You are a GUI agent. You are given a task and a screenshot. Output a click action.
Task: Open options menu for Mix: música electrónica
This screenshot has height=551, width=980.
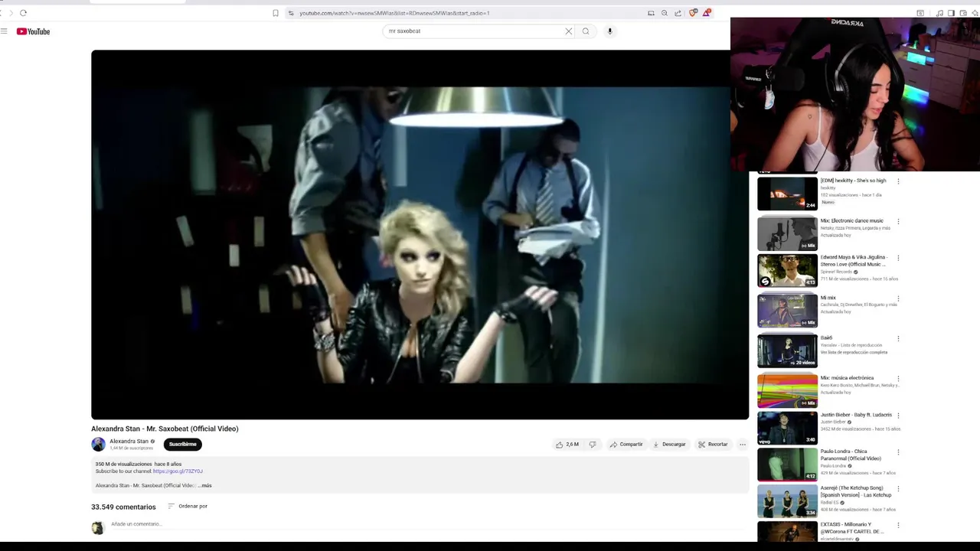coord(898,378)
